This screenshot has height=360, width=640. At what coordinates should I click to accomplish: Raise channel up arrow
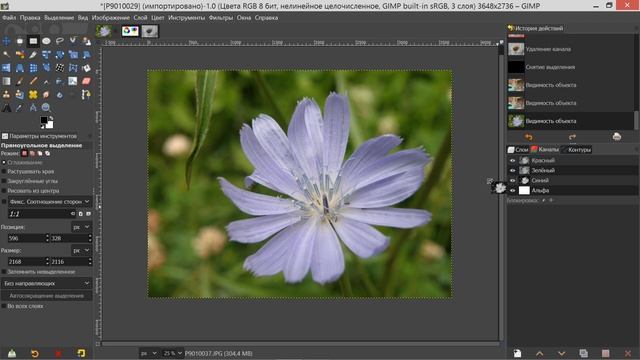click(540, 353)
